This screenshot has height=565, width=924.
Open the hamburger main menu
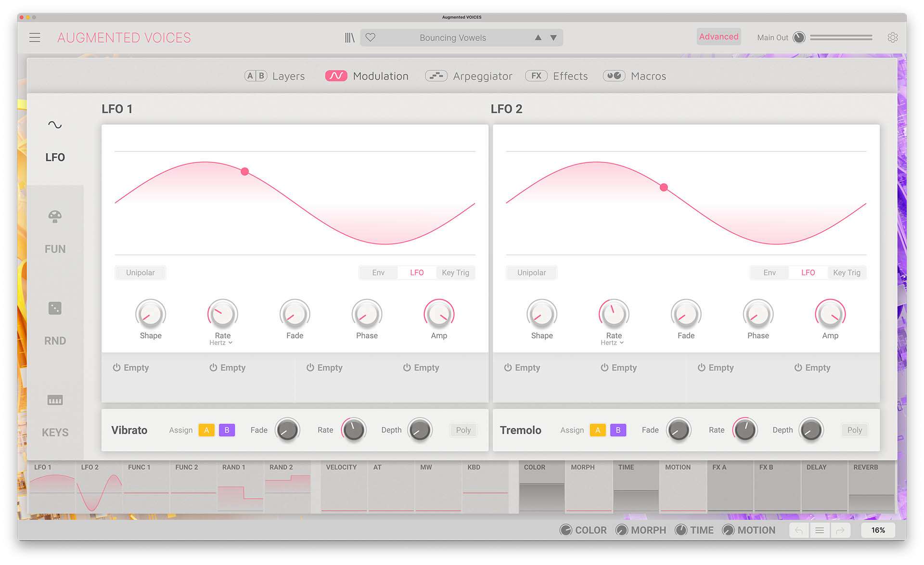pyautogui.click(x=35, y=38)
